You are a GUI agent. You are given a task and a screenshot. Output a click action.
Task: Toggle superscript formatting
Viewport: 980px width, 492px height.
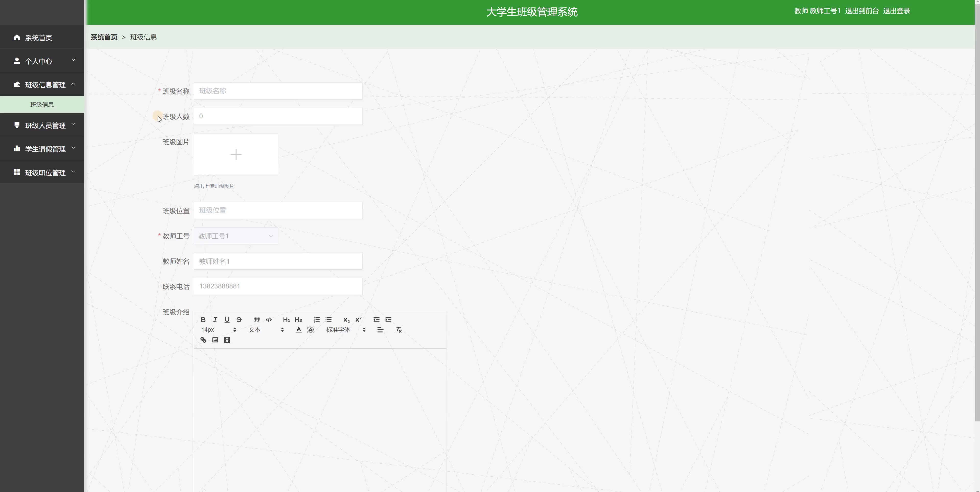point(358,319)
